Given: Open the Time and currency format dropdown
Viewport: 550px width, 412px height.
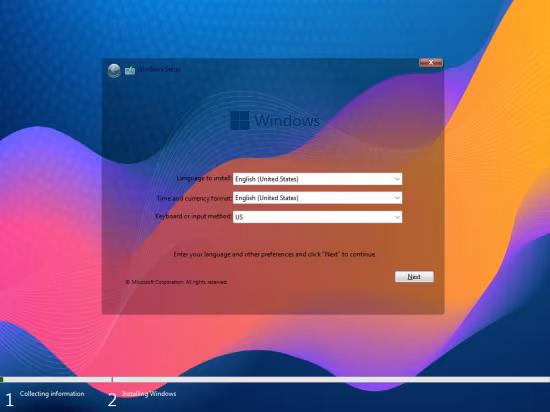Looking at the screenshot, I should (x=317, y=198).
